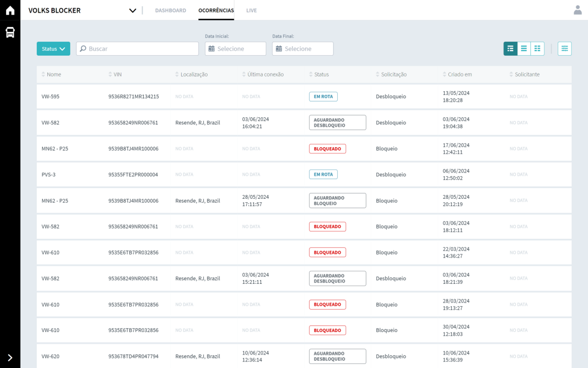Open the Data Final date picker
The height and width of the screenshot is (368, 588).
(303, 49)
